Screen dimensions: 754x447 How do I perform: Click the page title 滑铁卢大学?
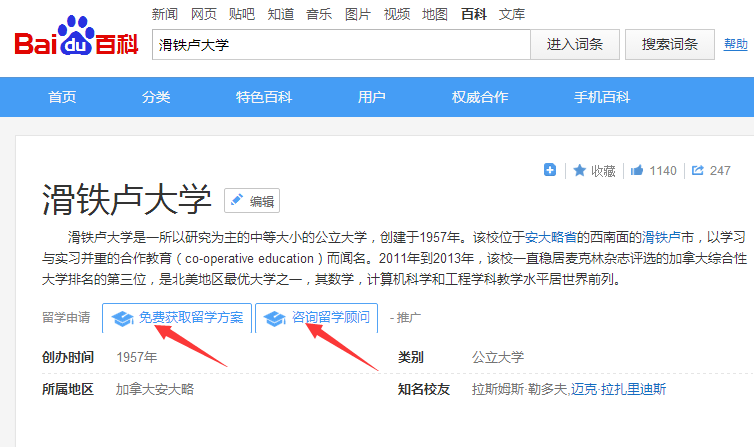pos(126,199)
